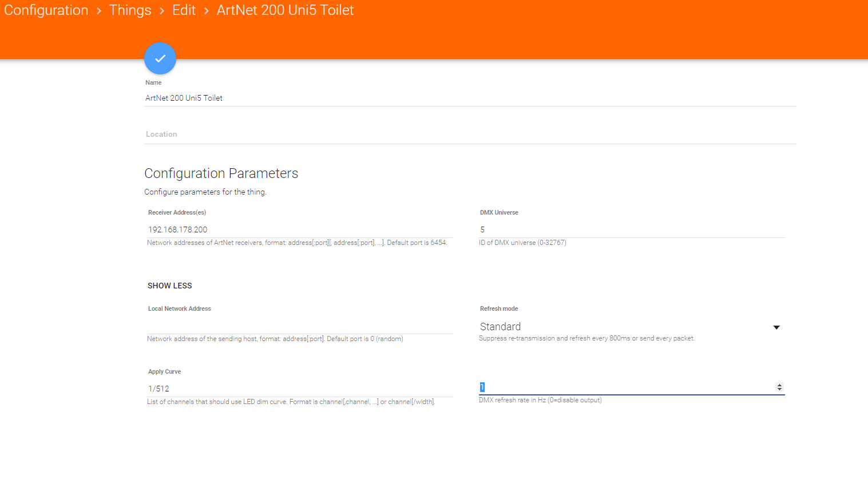This screenshot has width=868, height=479.
Task: Click the Local Network Address field
Action: [x=299, y=326]
